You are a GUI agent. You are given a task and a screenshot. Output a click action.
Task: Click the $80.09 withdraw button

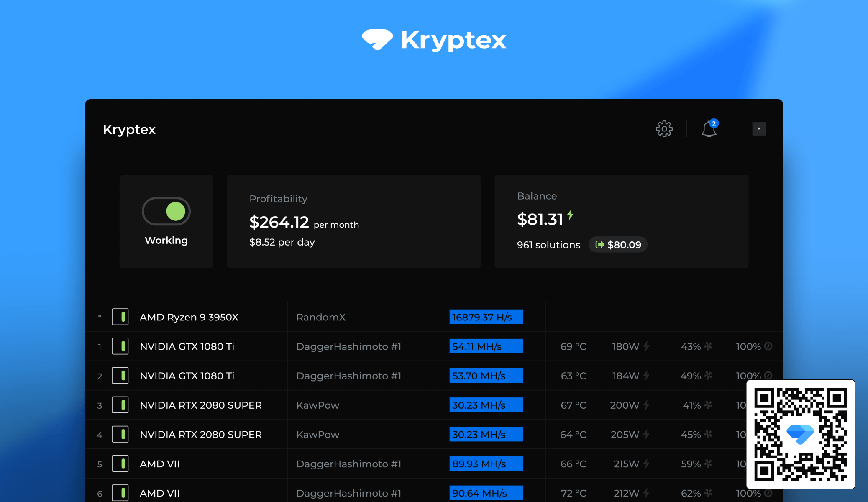pyautogui.click(x=618, y=245)
